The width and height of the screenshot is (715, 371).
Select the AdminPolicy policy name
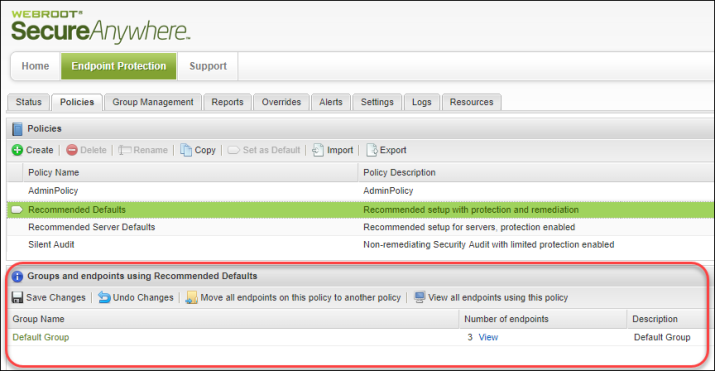[x=53, y=191]
